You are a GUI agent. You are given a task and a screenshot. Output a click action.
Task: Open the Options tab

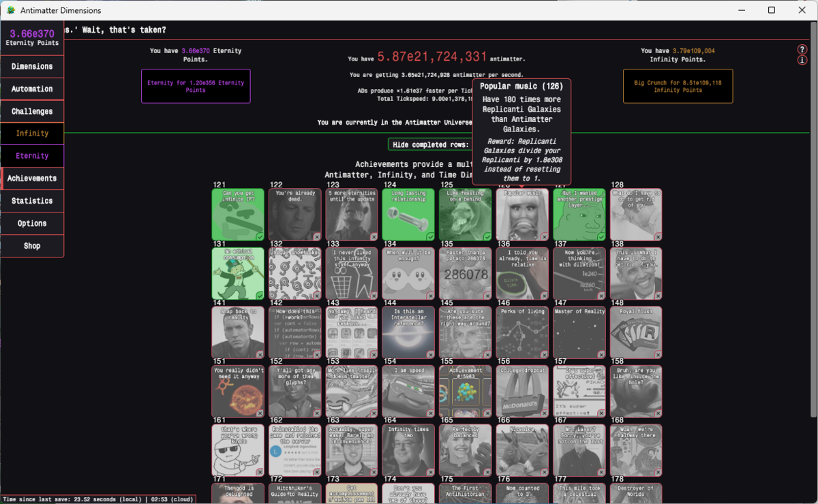pyautogui.click(x=32, y=223)
